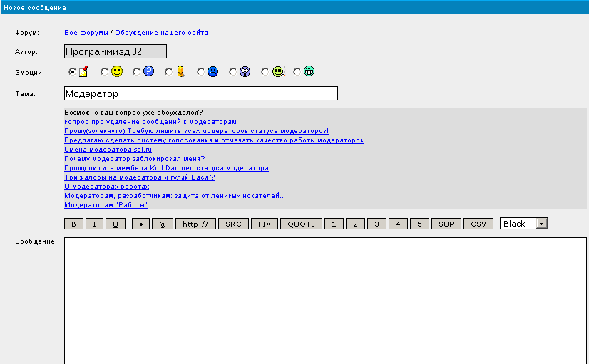Open the "Все форумы" link

click(86, 33)
